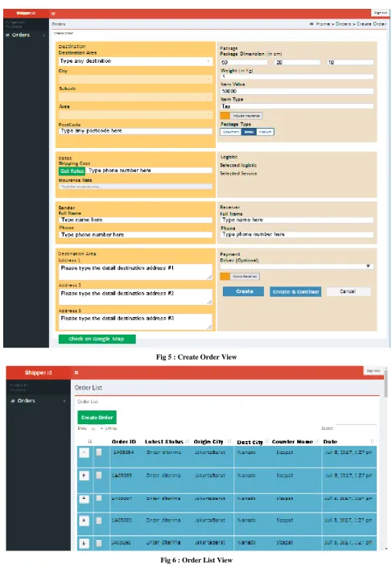Click the blue Create button

point(243,291)
